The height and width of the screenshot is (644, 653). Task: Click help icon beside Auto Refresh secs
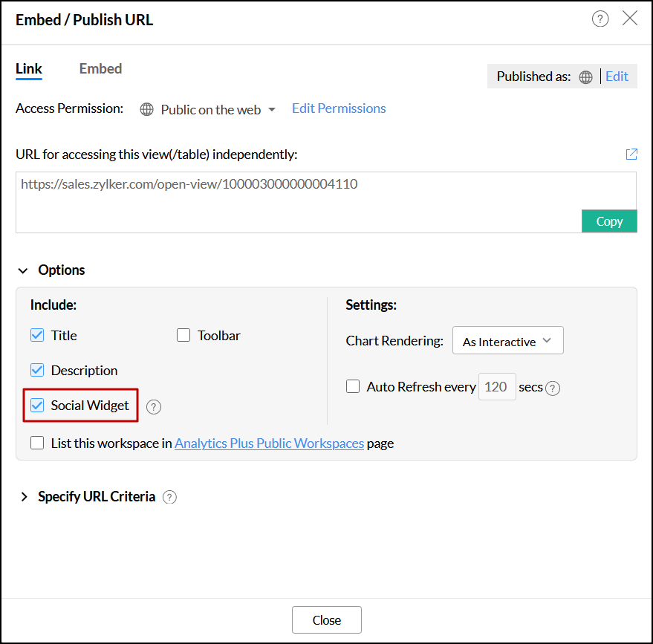[x=553, y=388]
